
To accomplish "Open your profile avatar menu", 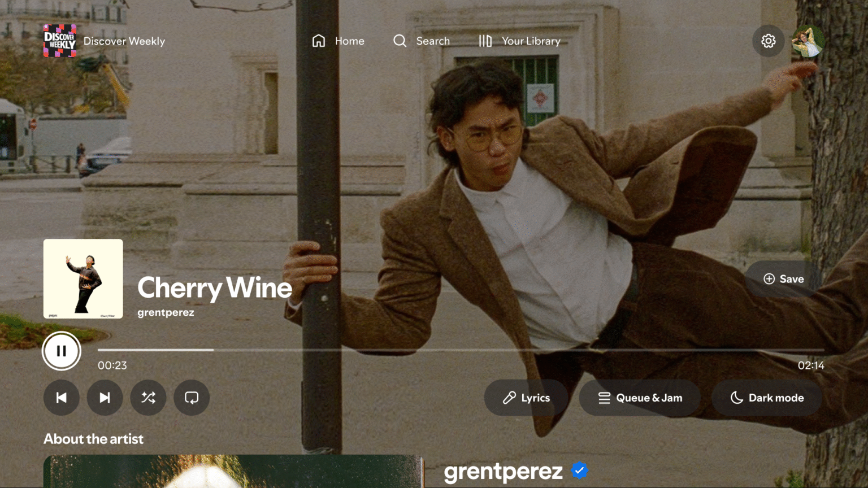I will (x=808, y=41).
